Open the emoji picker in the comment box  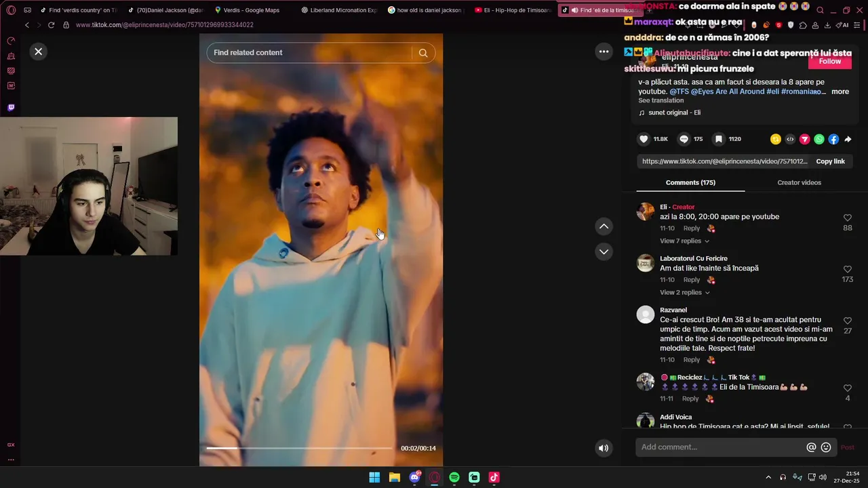click(826, 447)
